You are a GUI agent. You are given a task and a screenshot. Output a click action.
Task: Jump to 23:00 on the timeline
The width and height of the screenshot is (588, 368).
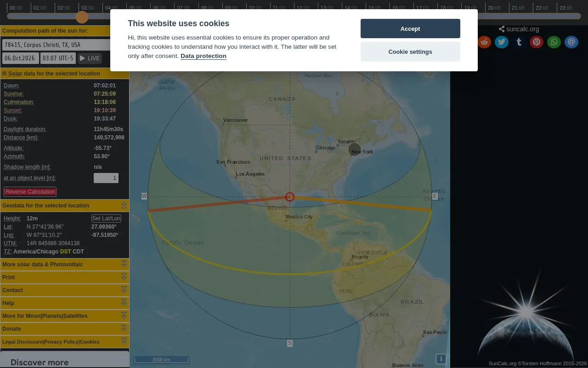566,8
